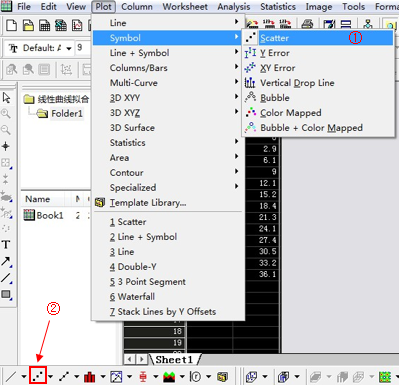This screenshot has height=385, width=399.
Task: Select the Text tool in the left toolbar
Action: (6, 244)
